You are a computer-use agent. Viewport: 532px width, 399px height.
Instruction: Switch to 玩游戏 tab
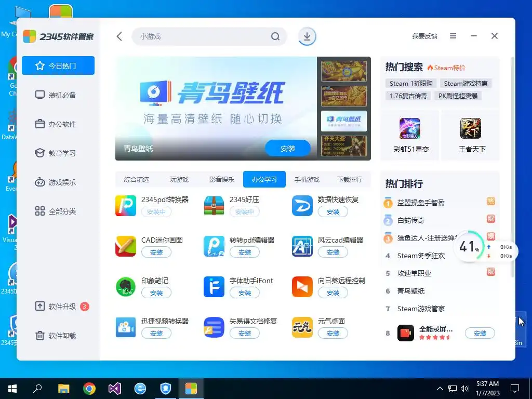click(x=179, y=179)
